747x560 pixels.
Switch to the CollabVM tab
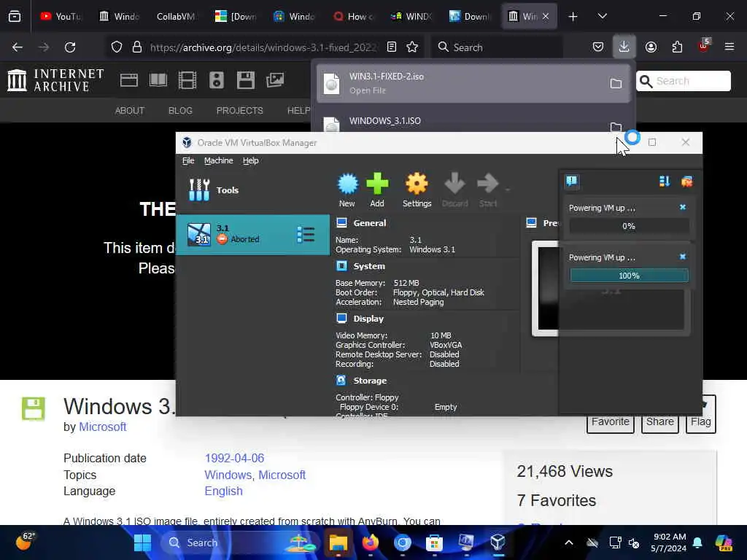pyautogui.click(x=176, y=16)
